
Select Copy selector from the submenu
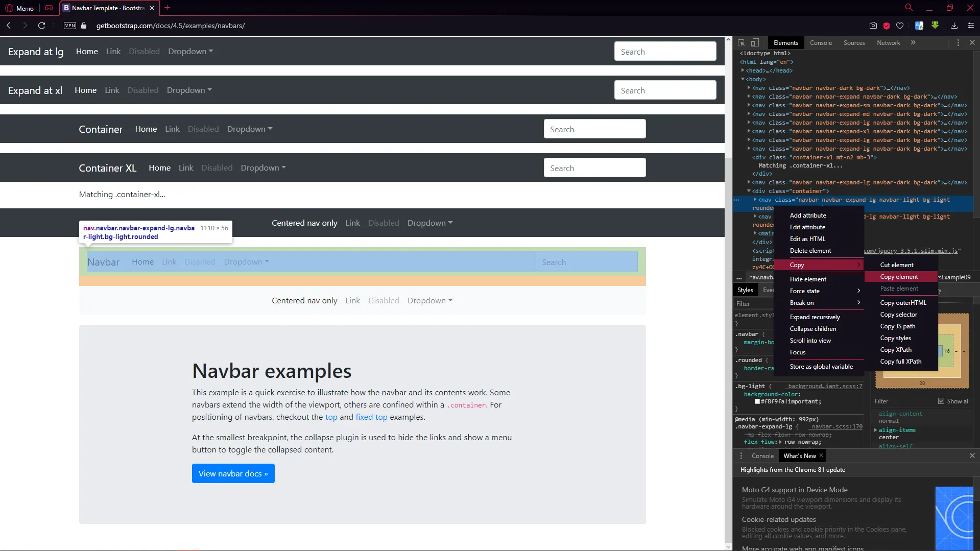pyautogui.click(x=898, y=315)
